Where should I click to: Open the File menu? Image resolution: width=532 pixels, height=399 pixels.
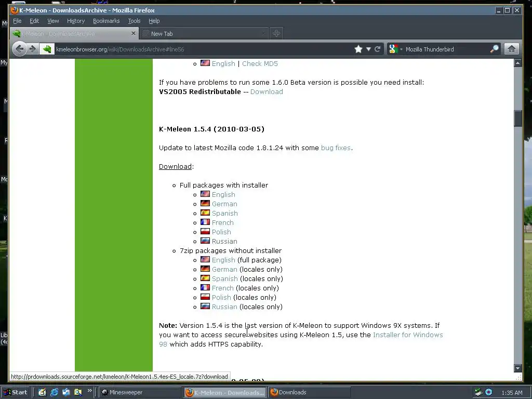click(17, 21)
